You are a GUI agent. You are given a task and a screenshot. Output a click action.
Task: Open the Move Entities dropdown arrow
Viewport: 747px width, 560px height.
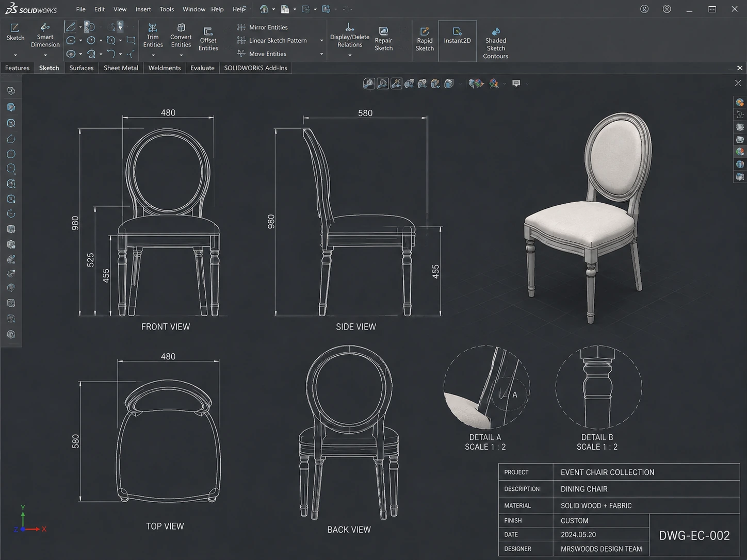tap(321, 54)
